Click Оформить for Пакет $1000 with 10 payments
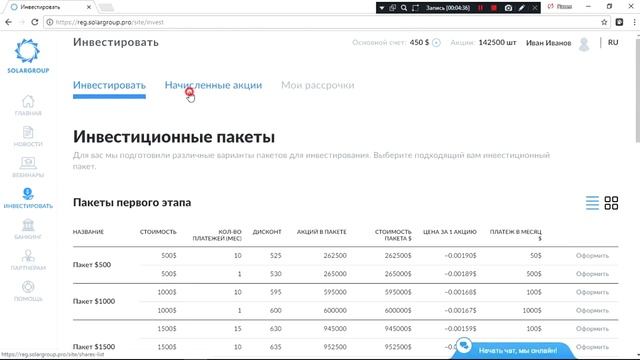Screen dimensions: 640x360 click(592, 292)
